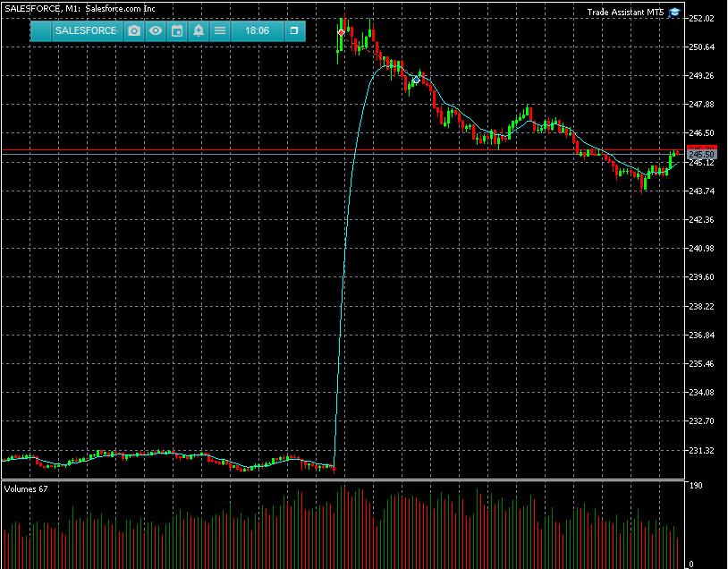Click the 18:06 time button
The height and width of the screenshot is (569, 728).
click(x=258, y=30)
